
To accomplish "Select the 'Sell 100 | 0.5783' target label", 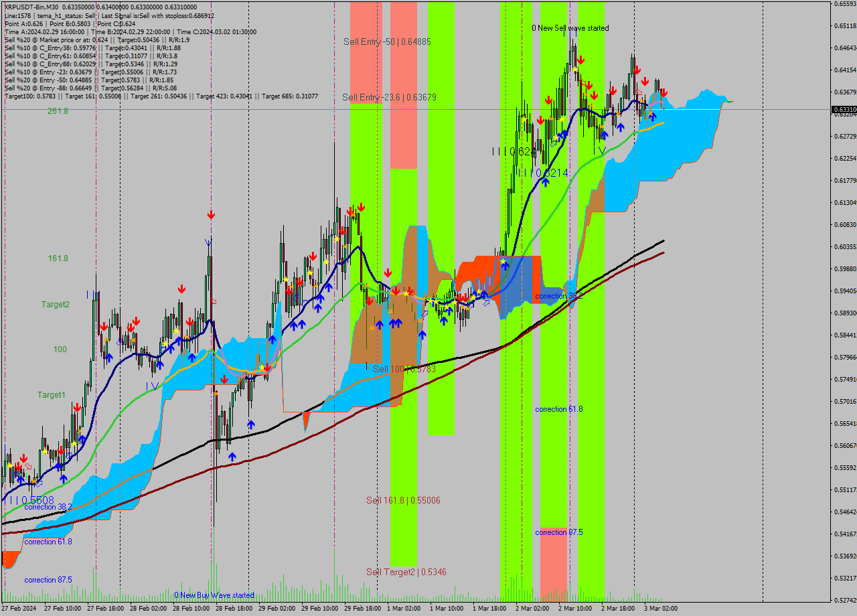I will click(x=404, y=369).
